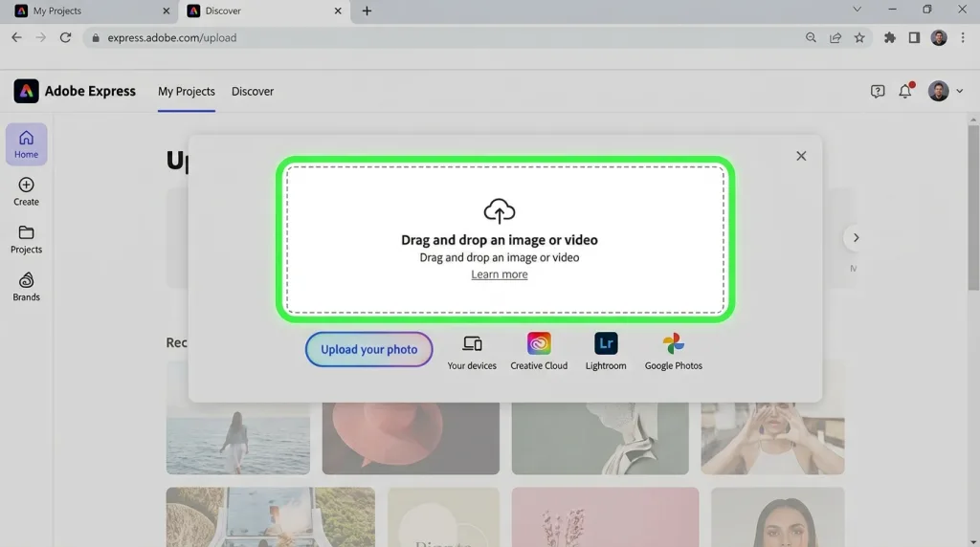Close the My Projects browser tab
Viewport: 980px width, 547px height.
[x=166, y=11]
